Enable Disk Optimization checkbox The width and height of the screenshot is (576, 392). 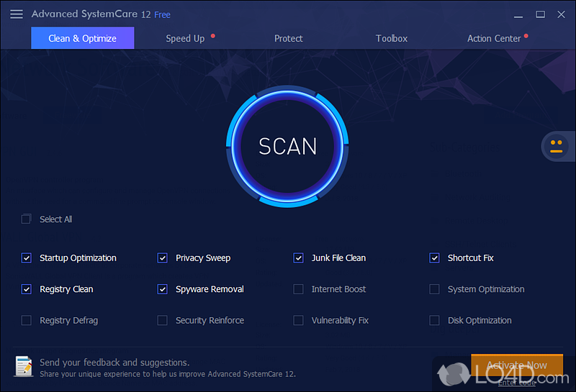coord(434,320)
